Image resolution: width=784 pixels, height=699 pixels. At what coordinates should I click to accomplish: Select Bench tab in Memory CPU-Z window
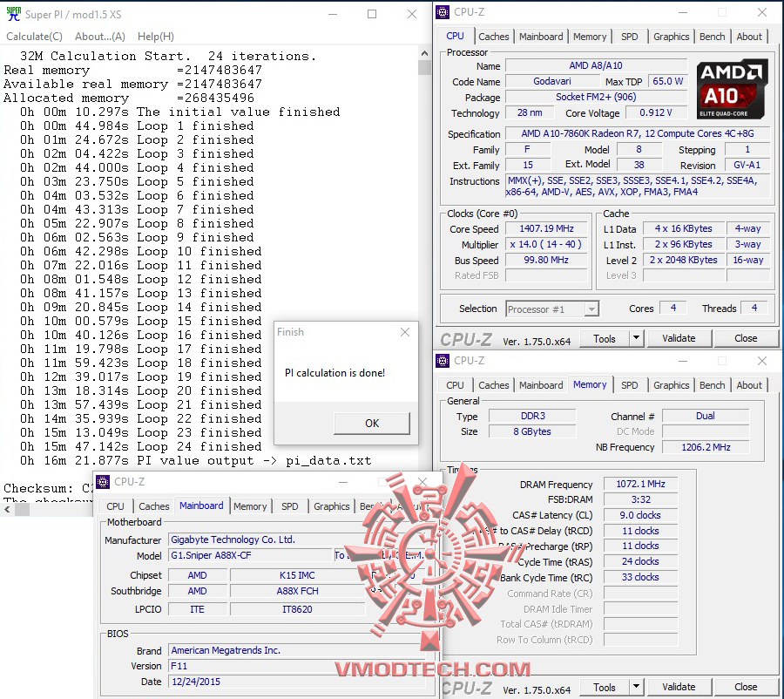(712, 385)
